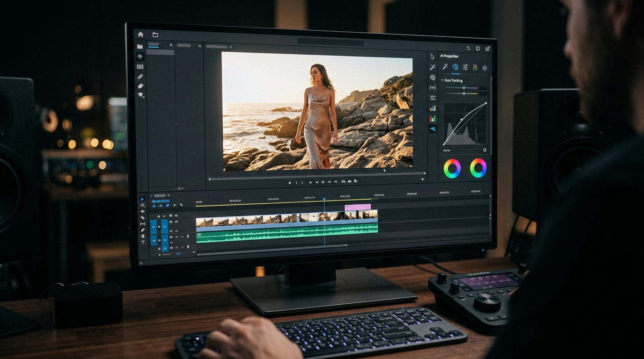Toggle the microphone icon on the first audio track
This screenshot has height=359, width=644.
[x=188, y=236]
